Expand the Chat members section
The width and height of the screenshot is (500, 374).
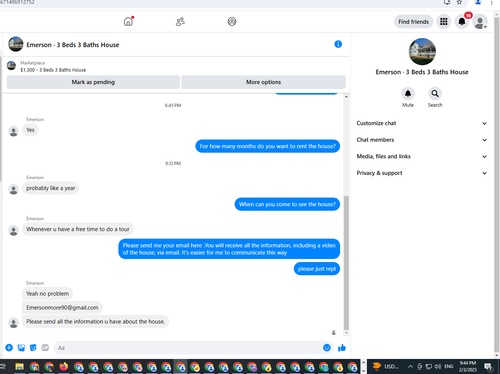coord(422,140)
